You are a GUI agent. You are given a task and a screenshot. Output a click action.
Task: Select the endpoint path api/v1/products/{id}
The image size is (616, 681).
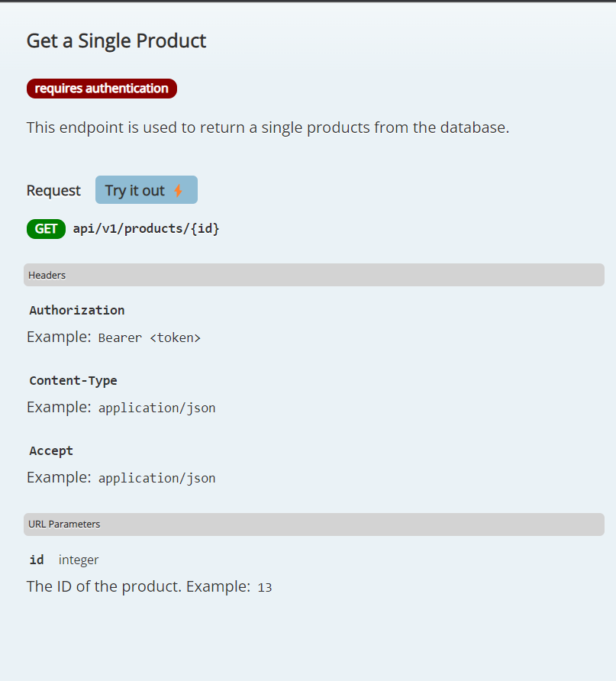click(145, 228)
